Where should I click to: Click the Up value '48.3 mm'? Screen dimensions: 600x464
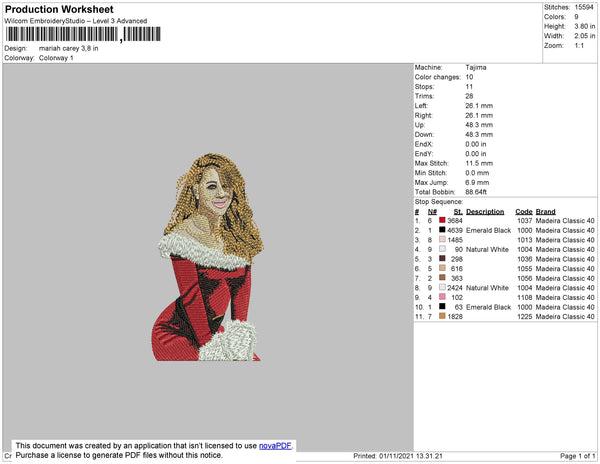click(479, 125)
